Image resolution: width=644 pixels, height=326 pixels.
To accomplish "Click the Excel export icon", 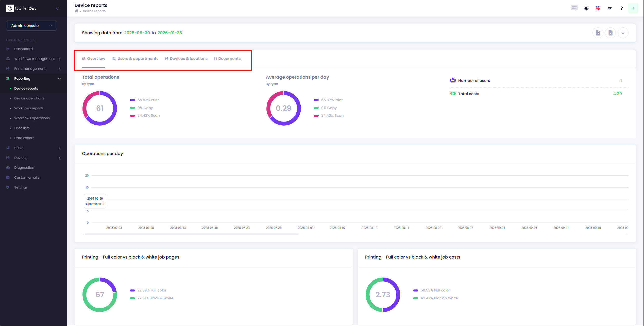I will point(610,33).
